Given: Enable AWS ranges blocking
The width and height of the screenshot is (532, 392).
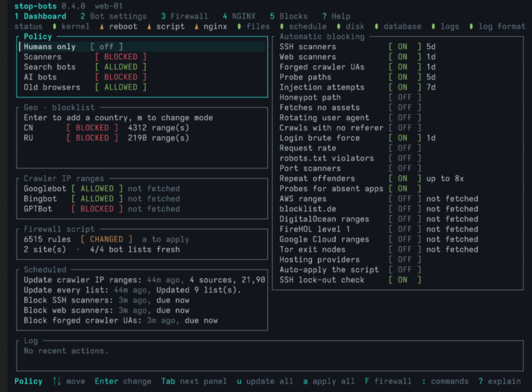Looking at the screenshot, I should [405, 199].
